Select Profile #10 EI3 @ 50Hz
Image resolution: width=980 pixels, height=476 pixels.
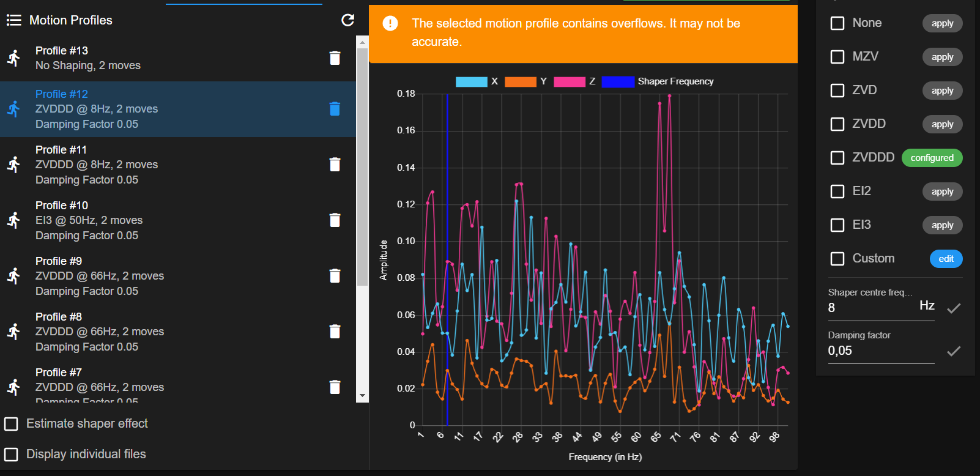pyautogui.click(x=177, y=220)
